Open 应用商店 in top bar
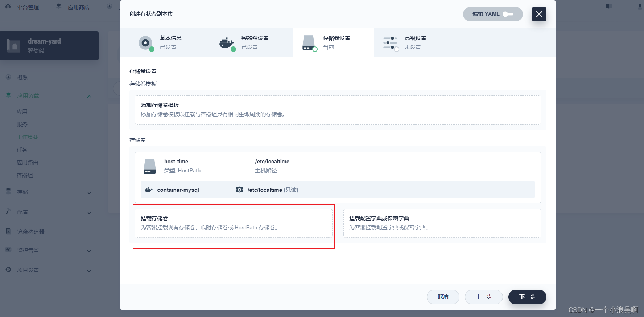 point(79,7)
